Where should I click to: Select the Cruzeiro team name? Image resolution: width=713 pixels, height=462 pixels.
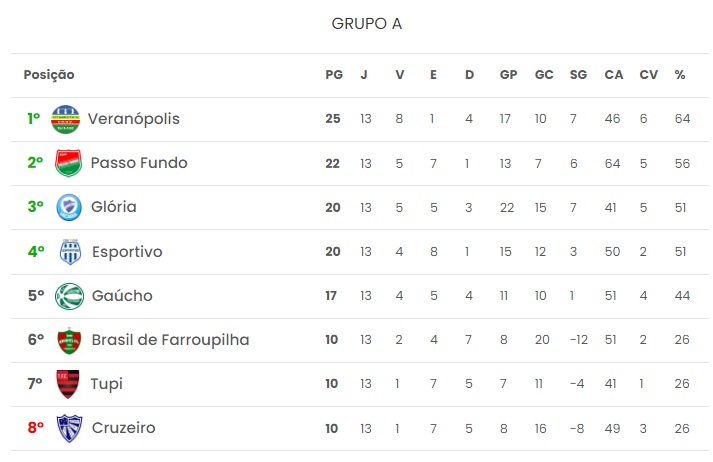[x=123, y=428]
